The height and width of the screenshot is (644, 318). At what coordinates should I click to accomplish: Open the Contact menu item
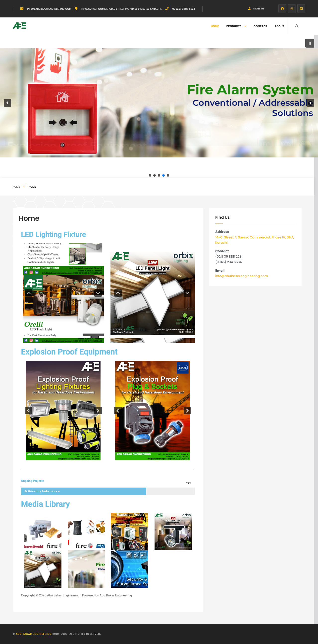coord(260,26)
